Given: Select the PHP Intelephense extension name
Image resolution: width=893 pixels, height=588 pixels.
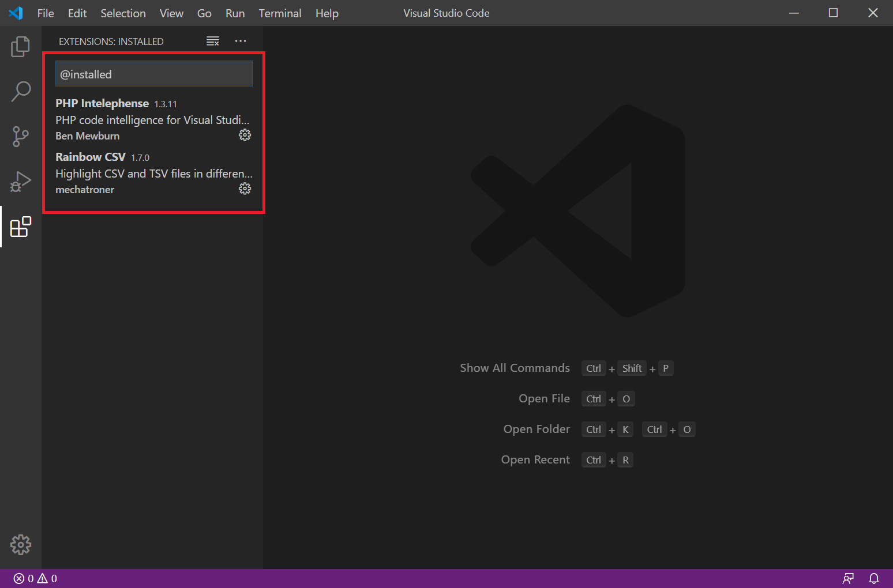Looking at the screenshot, I should 102,103.
